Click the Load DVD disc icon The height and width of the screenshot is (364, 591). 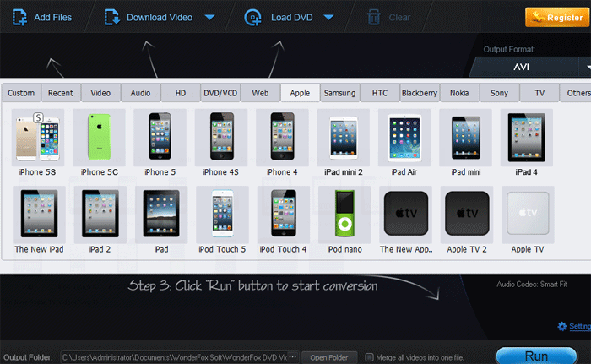point(252,18)
